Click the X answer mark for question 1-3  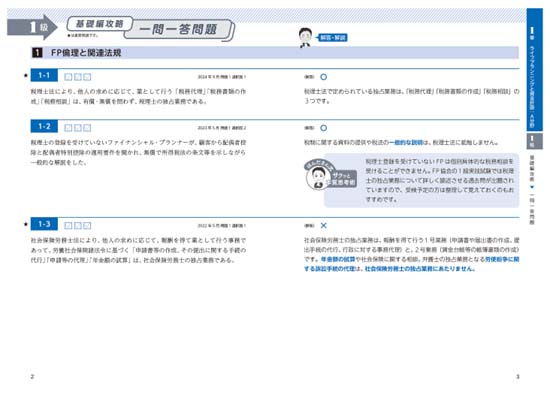tap(323, 226)
